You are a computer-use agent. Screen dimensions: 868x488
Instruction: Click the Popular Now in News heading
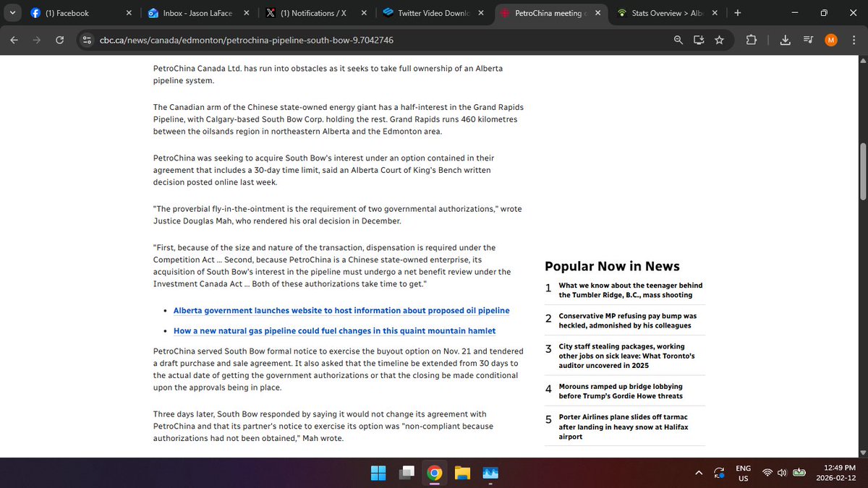(612, 266)
